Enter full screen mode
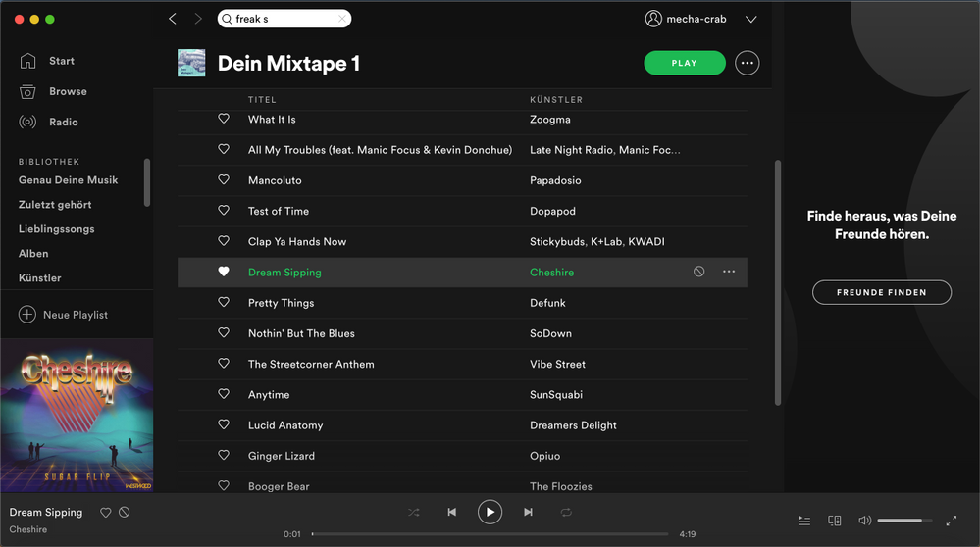980x547 pixels. pos(952,521)
